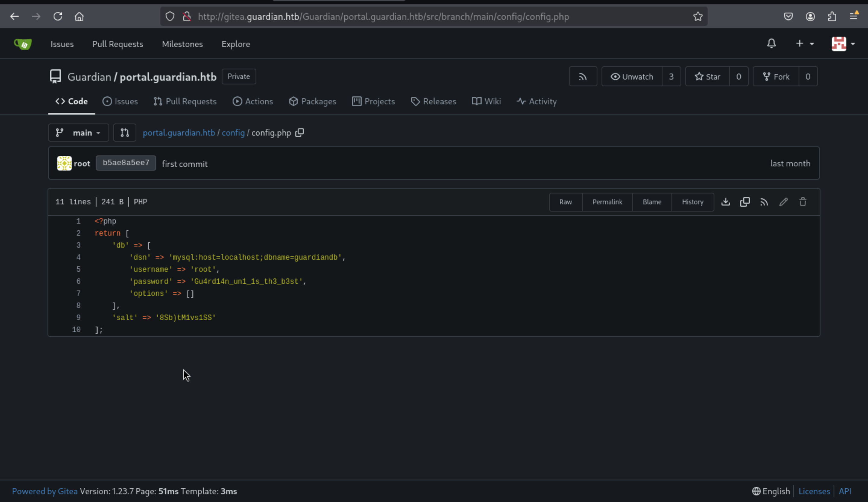Open the Actions tab
Screen dimensions: 868x502
tap(253, 101)
